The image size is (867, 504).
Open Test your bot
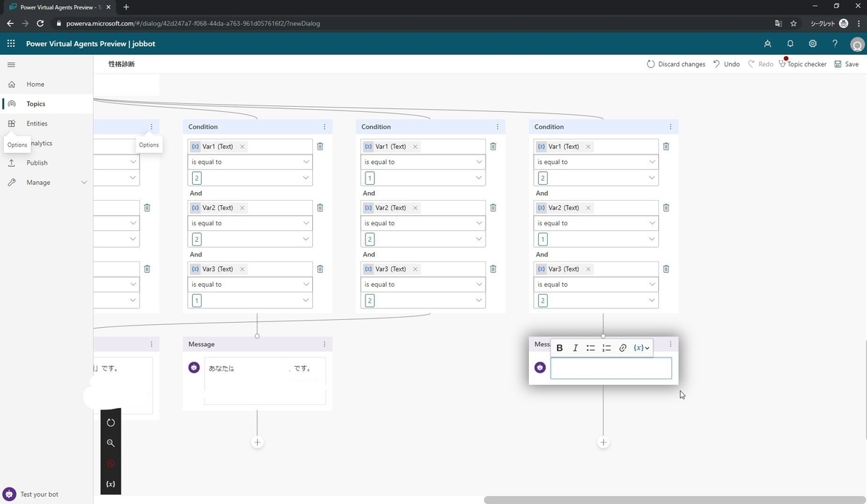tap(32, 495)
